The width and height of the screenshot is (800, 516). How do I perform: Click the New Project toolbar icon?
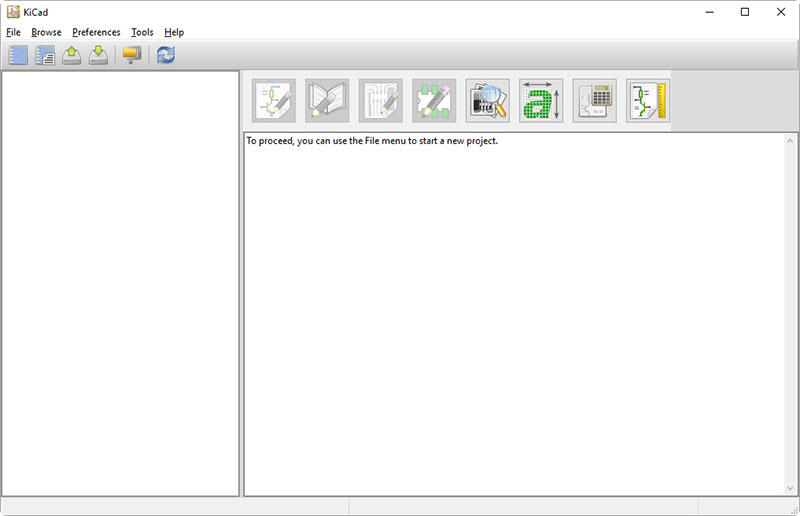point(18,55)
